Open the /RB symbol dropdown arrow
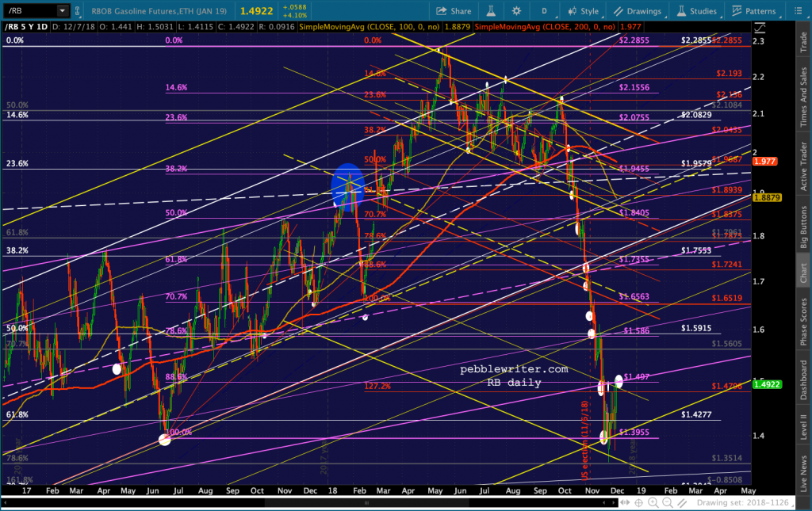The height and width of the screenshot is (511, 812). (62, 10)
